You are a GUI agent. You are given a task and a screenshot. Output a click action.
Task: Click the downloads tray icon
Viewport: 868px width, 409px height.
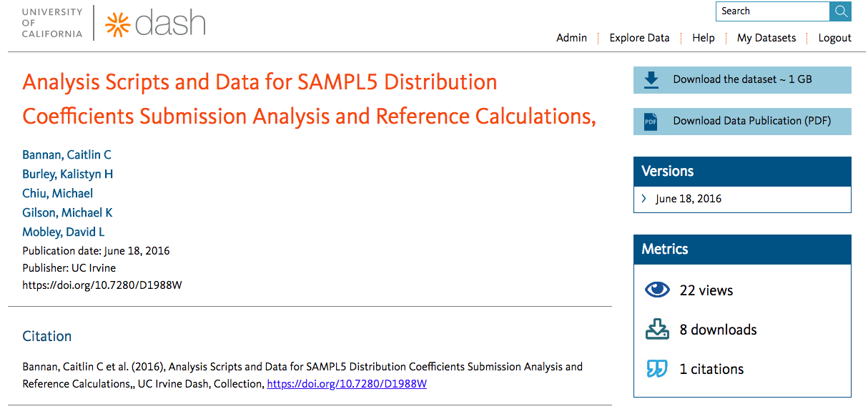(x=657, y=330)
